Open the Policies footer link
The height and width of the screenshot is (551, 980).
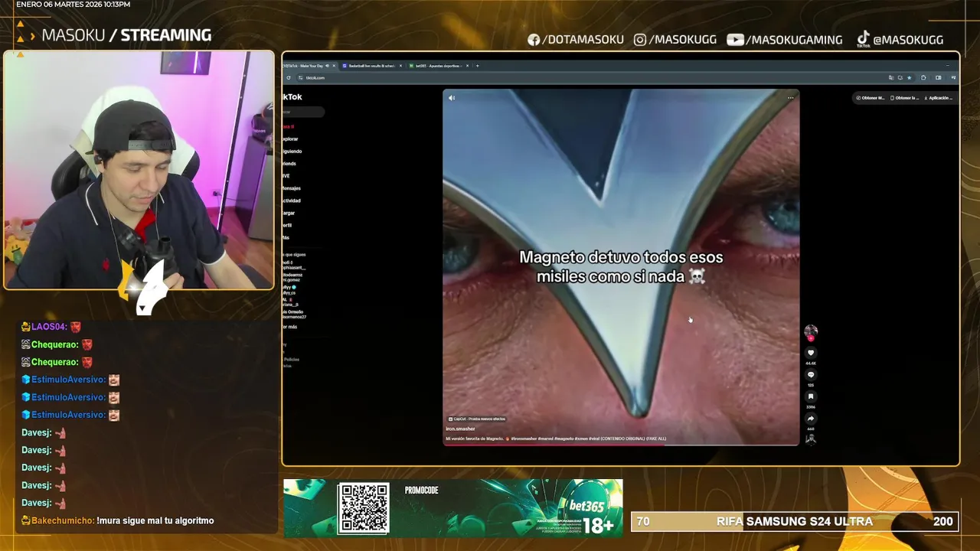click(x=291, y=360)
